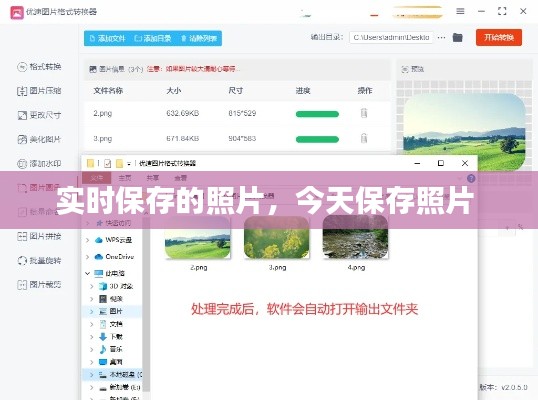Select the 批量旋转 batch rotate tool
The image size is (538, 400).
tap(39, 261)
